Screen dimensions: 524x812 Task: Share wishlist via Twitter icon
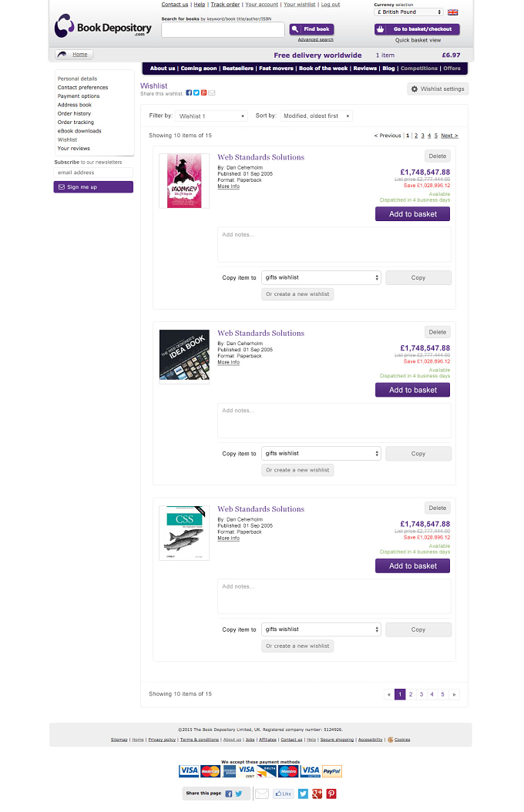(x=196, y=92)
